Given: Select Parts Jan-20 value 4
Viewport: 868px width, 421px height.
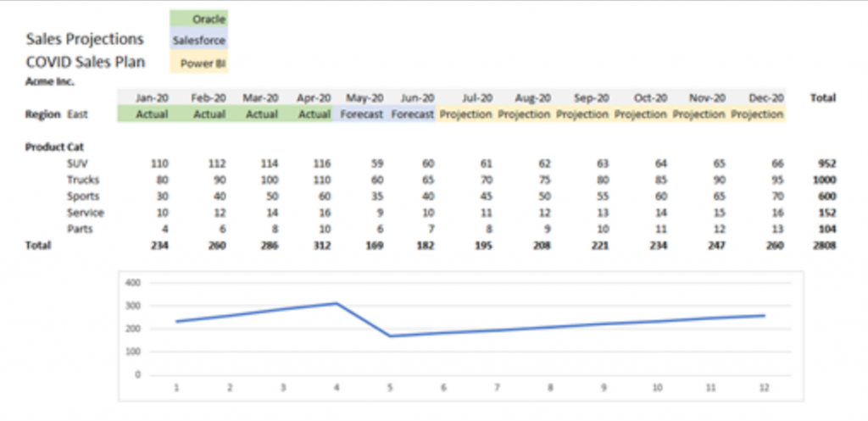Looking at the screenshot, I should pyautogui.click(x=165, y=229).
